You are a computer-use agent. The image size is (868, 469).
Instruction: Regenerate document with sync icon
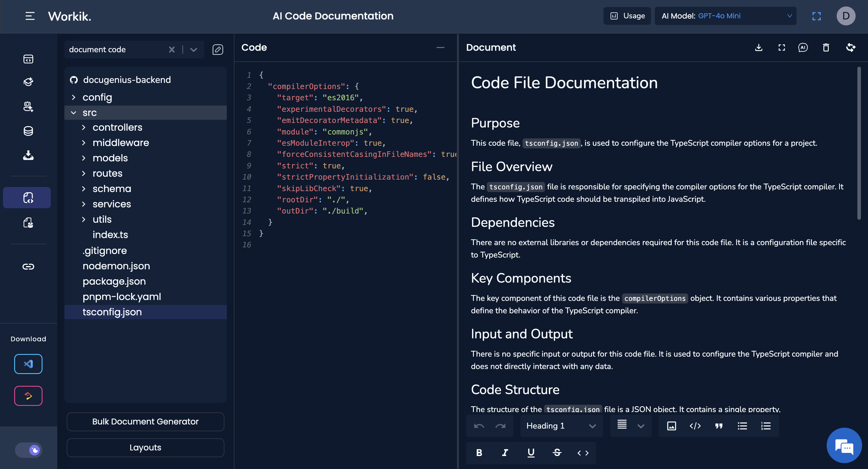(x=851, y=47)
